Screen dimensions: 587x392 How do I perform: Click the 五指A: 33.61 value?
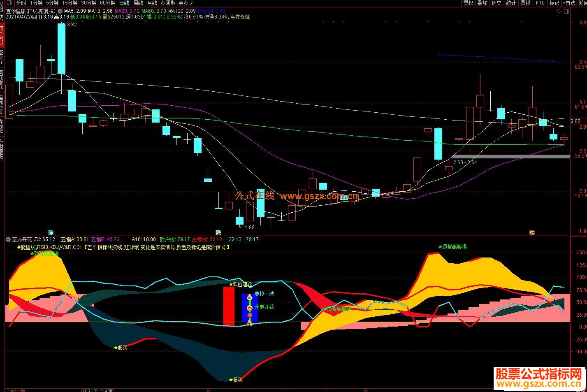[74, 239]
